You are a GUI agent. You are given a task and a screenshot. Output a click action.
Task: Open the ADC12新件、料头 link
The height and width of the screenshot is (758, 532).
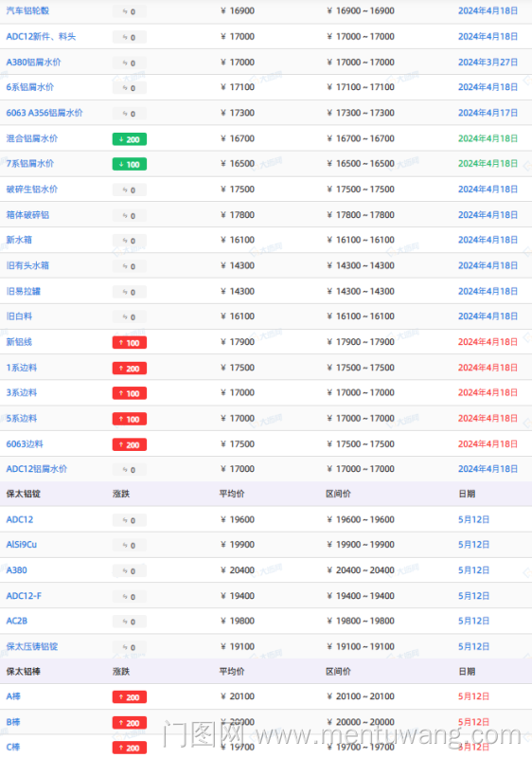pyautogui.click(x=41, y=36)
